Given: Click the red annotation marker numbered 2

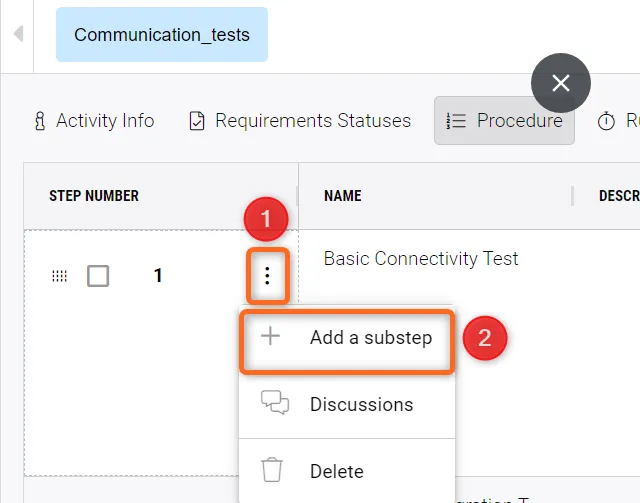Looking at the screenshot, I should tap(485, 337).
